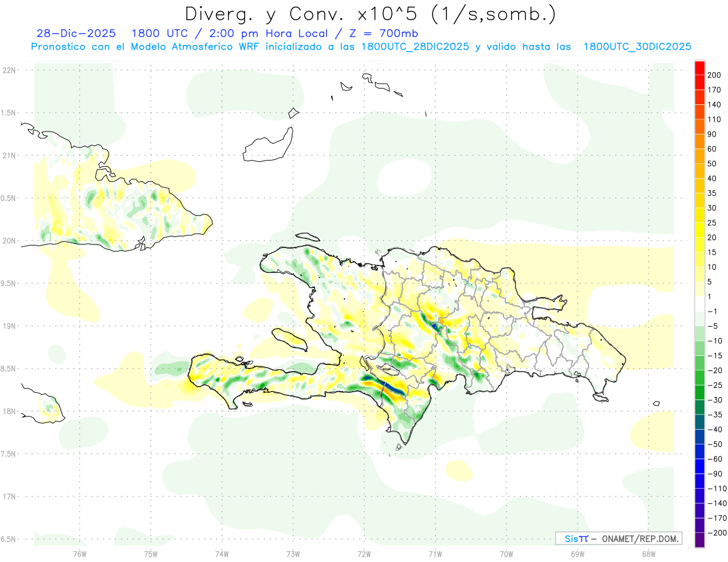Click the '-90' color scale label
This screenshot has height=562, width=728.
(716, 474)
